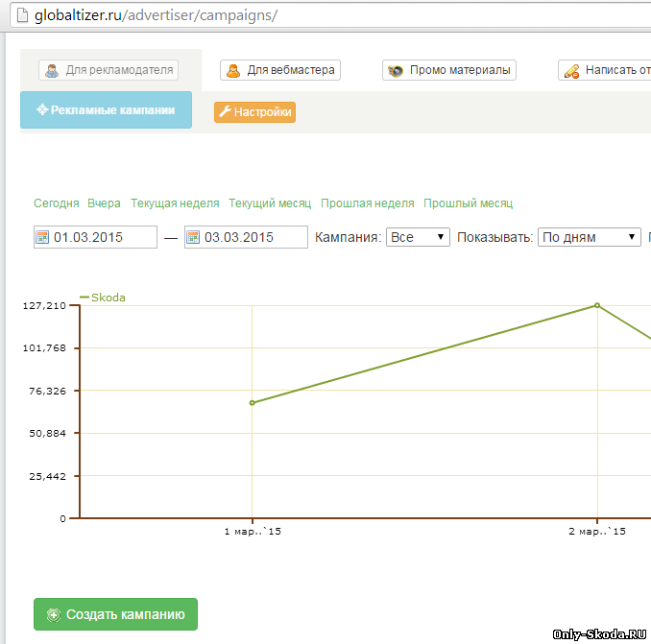The height and width of the screenshot is (644, 651).
Task: Click the x-axis label 1 мар..`15
Action: (x=253, y=532)
